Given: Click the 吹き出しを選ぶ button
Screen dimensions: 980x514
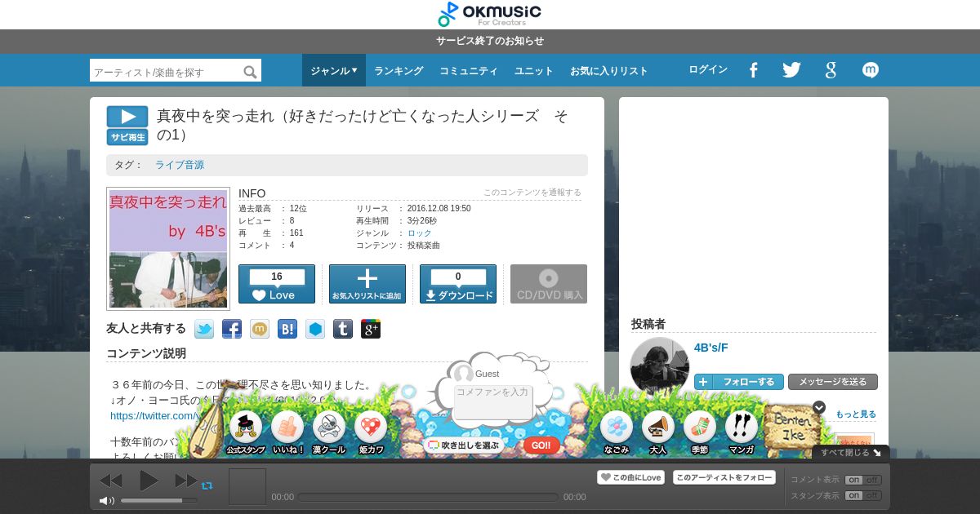Looking at the screenshot, I should [464, 445].
